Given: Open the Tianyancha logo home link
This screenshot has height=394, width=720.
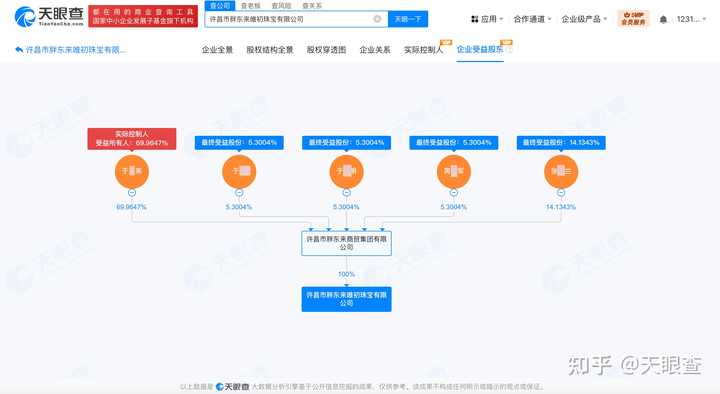Looking at the screenshot, I should click(49, 17).
